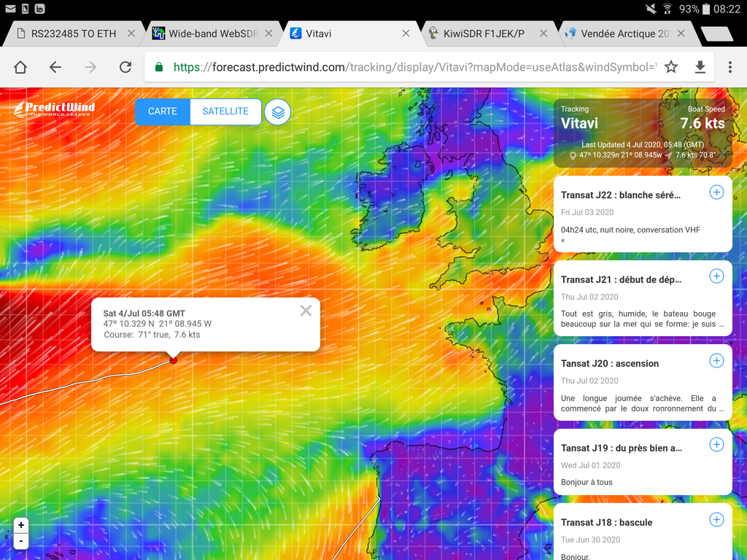Switch to Vendée Arctique tab
747x560 pixels.
625,34
